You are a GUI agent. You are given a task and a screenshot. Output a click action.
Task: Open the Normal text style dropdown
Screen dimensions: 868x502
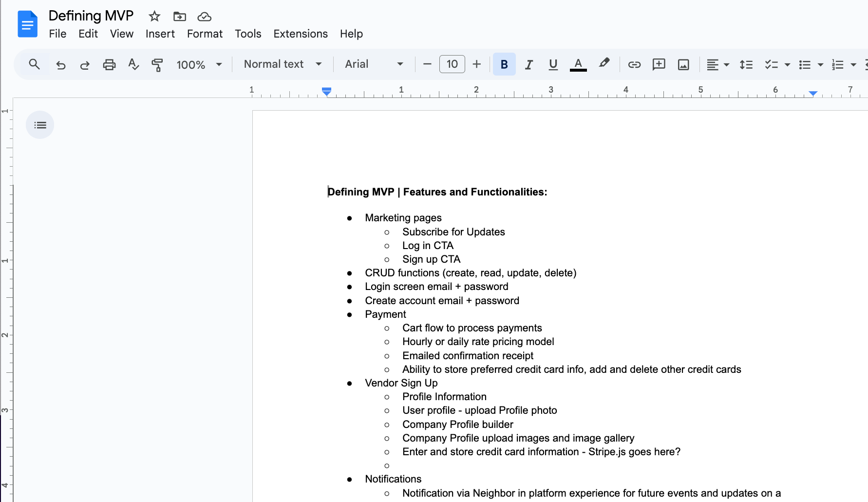[x=283, y=64]
